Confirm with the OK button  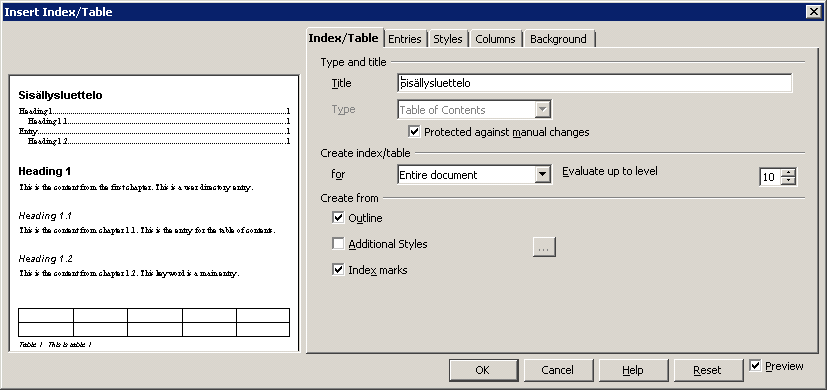(483, 370)
